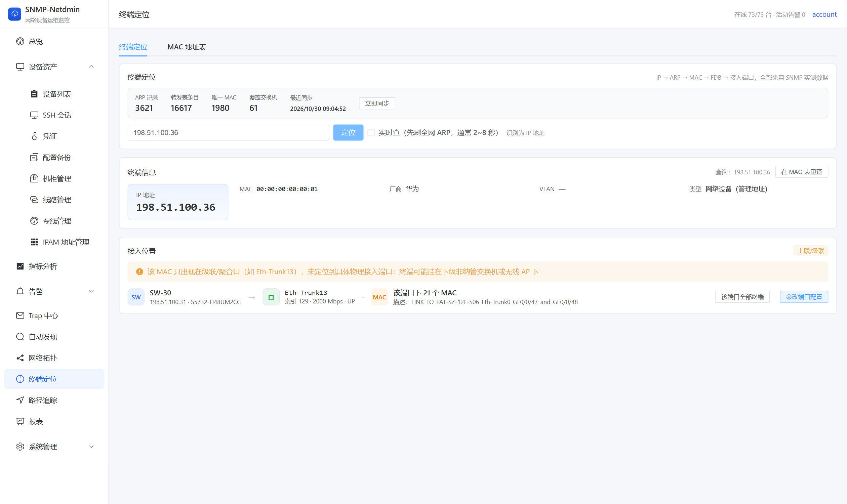Switch to the MAC 地址表 tab
Screen dimensions: 847x504
[x=187, y=47]
